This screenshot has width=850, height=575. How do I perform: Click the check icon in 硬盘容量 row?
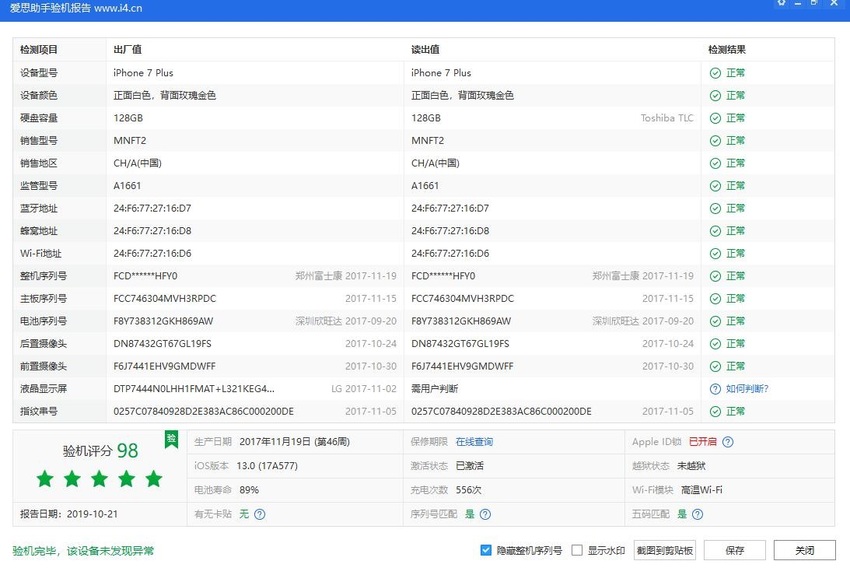pyautogui.click(x=715, y=118)
